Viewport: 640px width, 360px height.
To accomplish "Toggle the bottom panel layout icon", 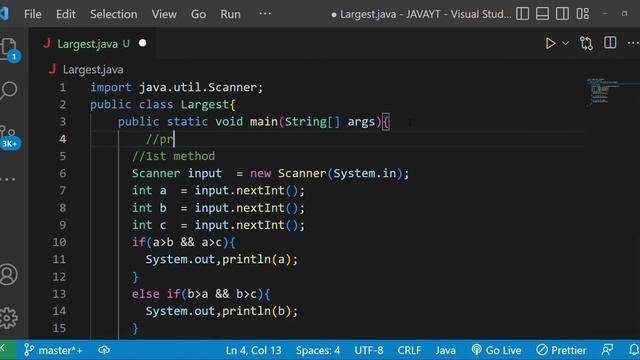I will 542,14.
